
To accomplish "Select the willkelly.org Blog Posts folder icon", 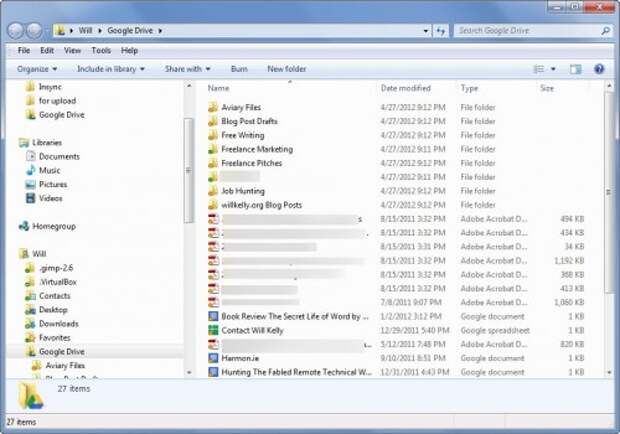I will [x=213, y=205].
